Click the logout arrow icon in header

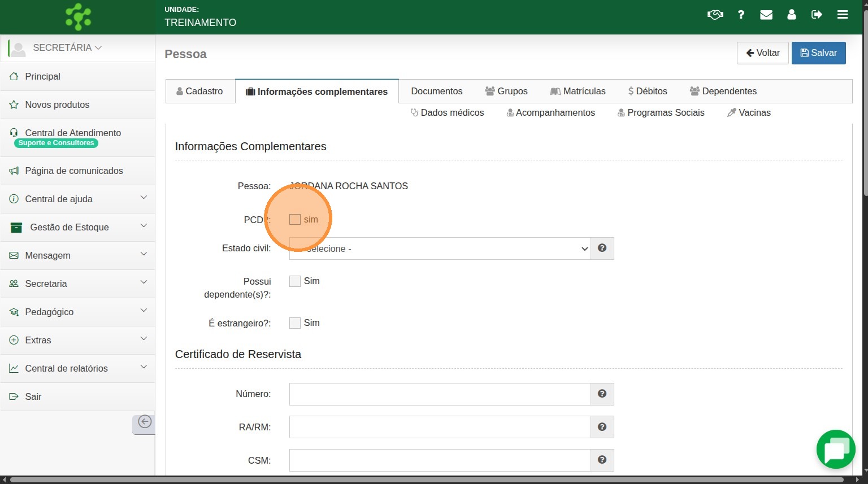(x=817, y=15)
